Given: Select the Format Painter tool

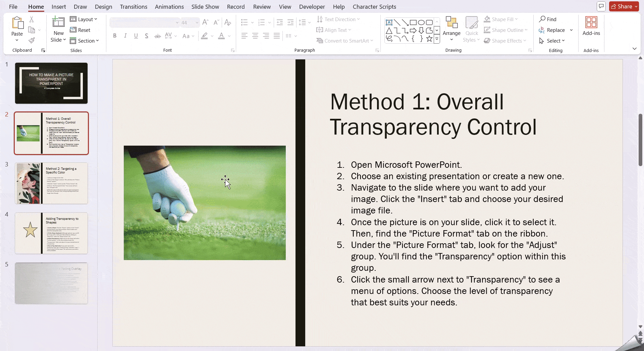Looking at the screenshot, I should point(32,40).
